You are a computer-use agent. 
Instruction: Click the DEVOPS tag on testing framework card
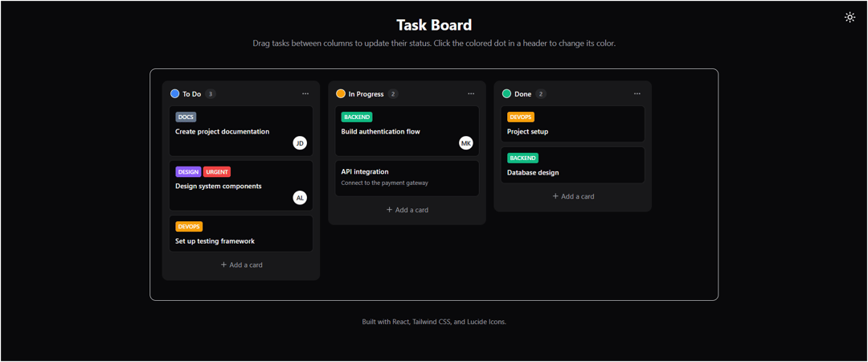click(189, 226)
